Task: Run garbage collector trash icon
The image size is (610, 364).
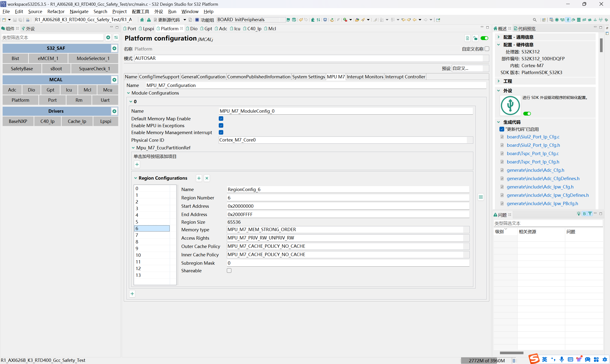Action: click(514, 360)
